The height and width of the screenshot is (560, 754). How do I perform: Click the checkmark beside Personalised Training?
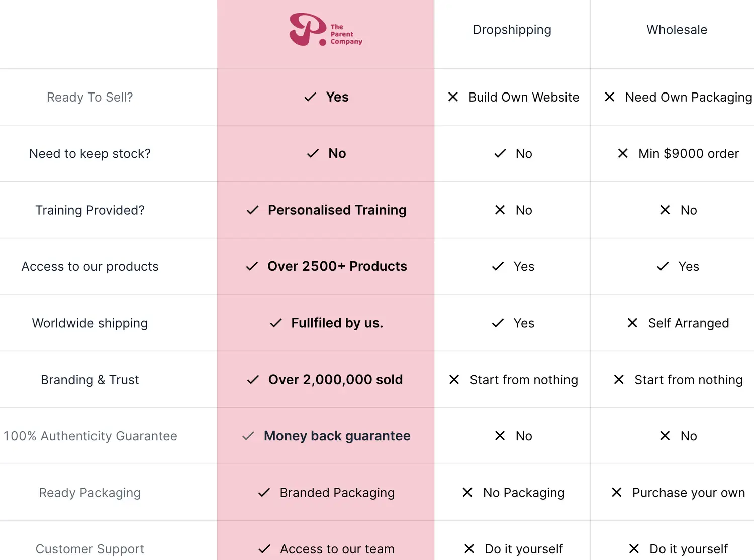point(252,210)
